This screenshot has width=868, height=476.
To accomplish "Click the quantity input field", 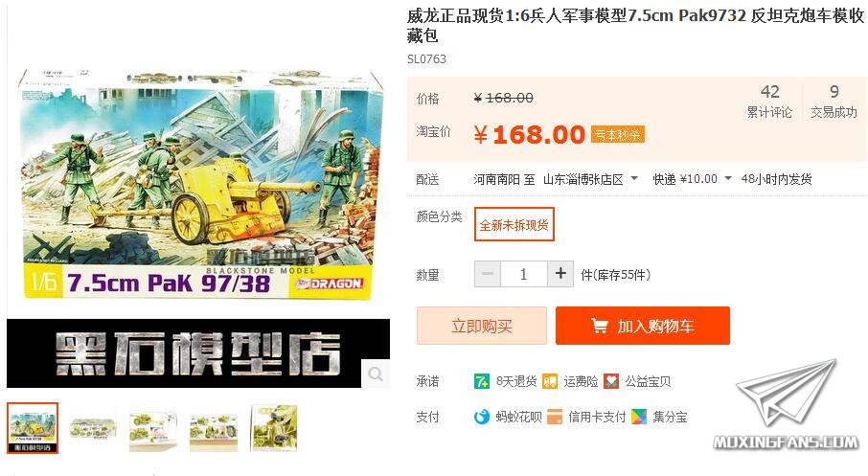I will (524, 274).
